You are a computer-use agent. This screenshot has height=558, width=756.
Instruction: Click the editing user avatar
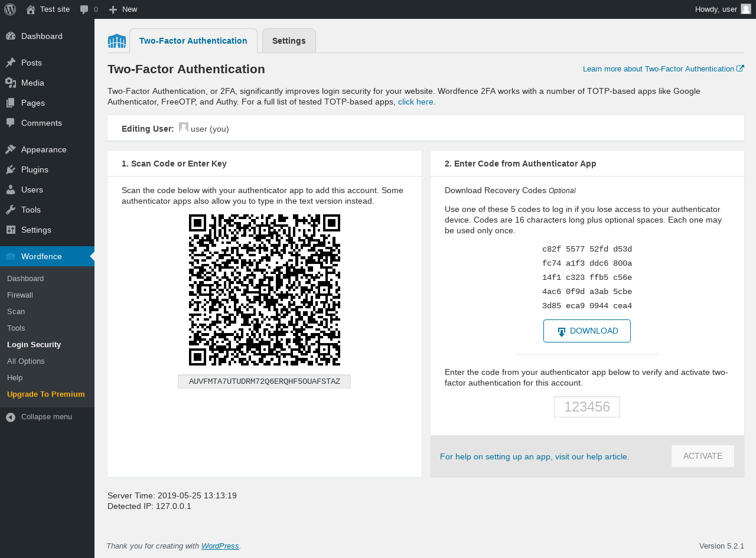click(184, 128)
